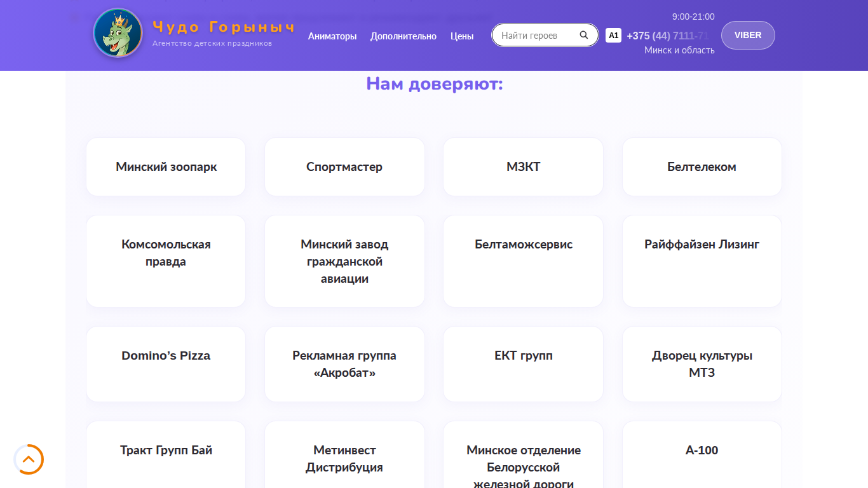Click the 9:00-21:00 working hours text
The width and height of the screenshot is (868, 488).
click(x=693, y=17)
